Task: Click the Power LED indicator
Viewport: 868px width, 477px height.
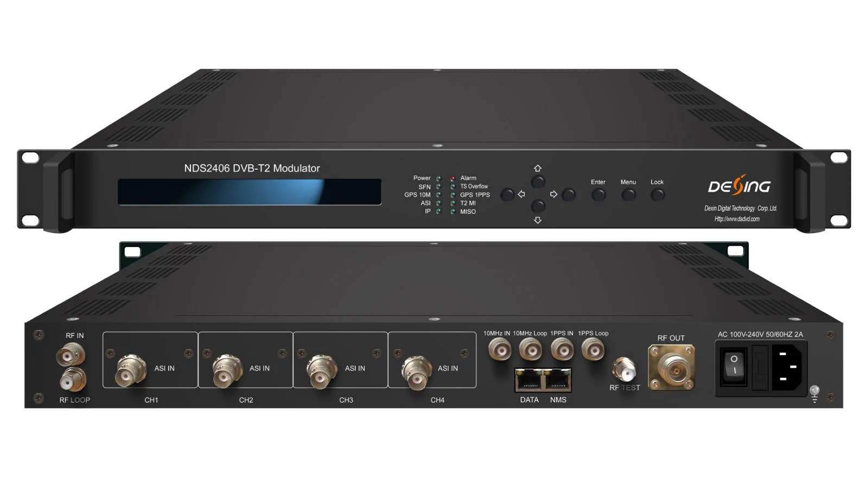Action: 438,178
